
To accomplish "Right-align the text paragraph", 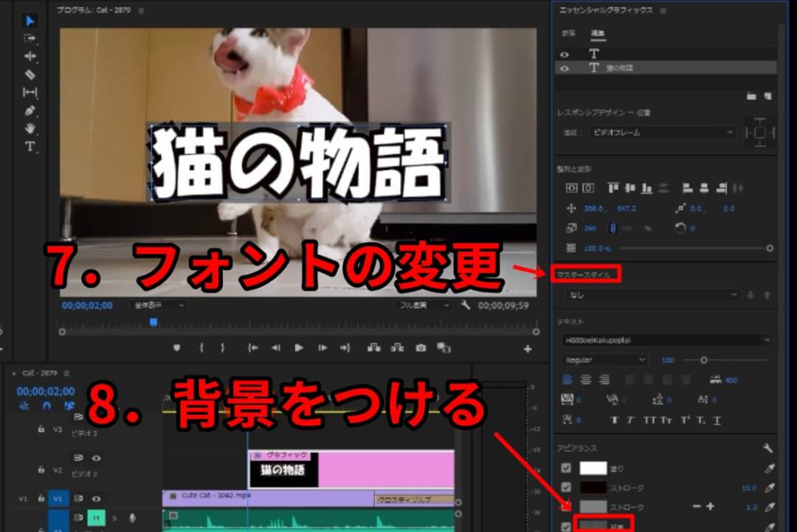I will (x=604, y=379).
